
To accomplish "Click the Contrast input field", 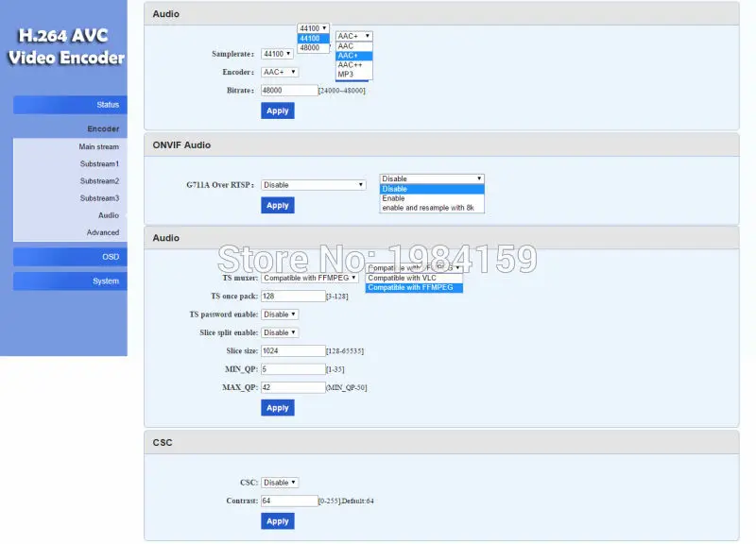I will [289, 501].
